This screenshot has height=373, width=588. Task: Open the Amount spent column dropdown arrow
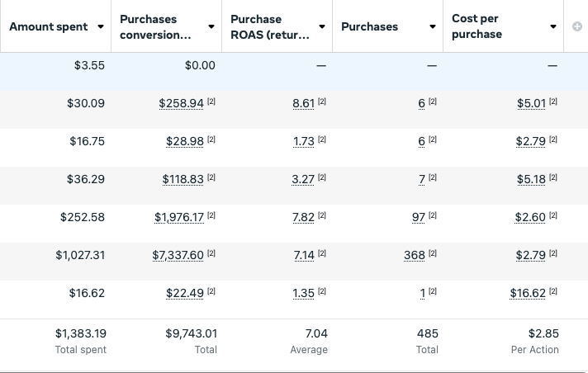tap(101, 26)
